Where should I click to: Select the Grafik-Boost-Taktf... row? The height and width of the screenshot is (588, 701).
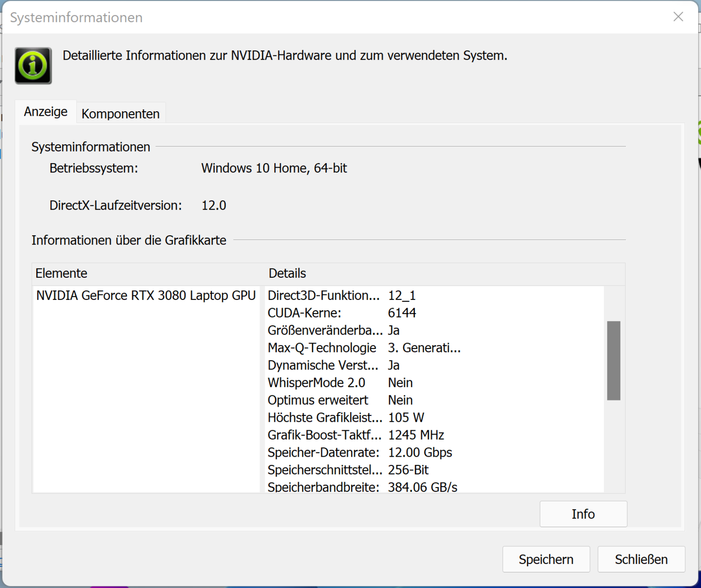tap(343, 435)
